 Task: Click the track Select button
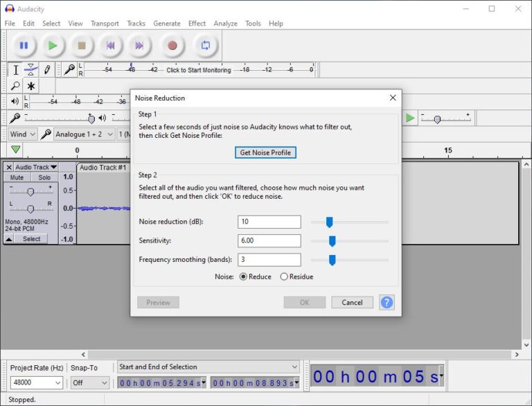[32, 239]
